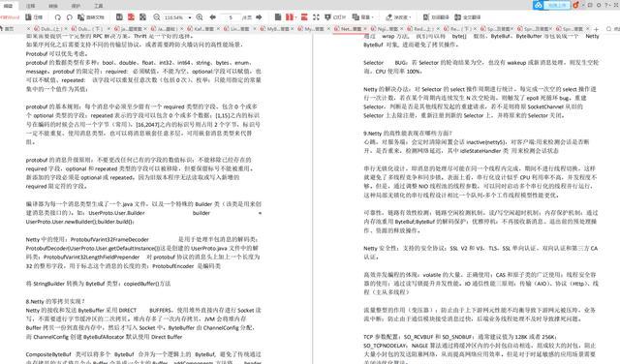Rotate page clockwise with the right rotate icon

69,17
